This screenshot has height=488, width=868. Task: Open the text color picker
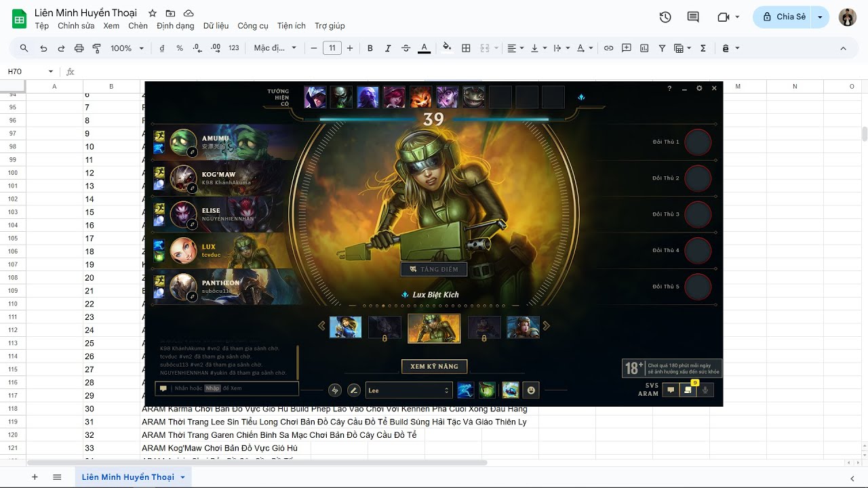click(x=425, y=48)
